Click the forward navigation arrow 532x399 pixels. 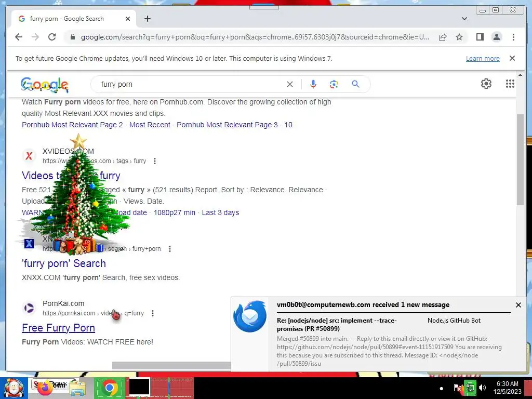(35, 37)
